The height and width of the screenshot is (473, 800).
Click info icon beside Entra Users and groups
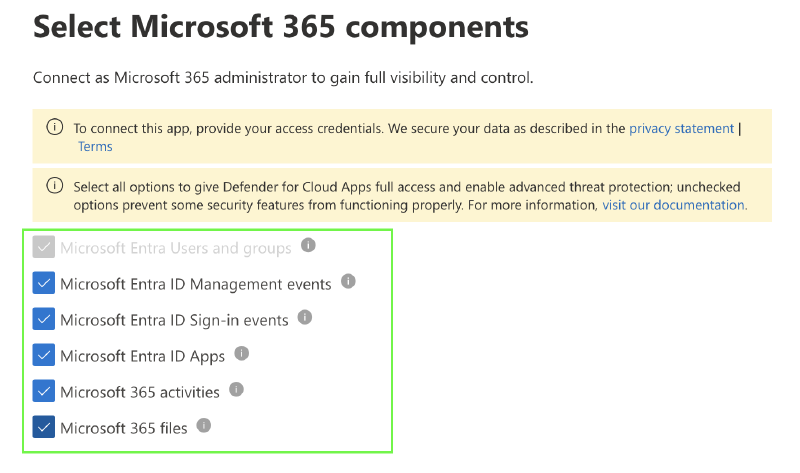[308, 245]
